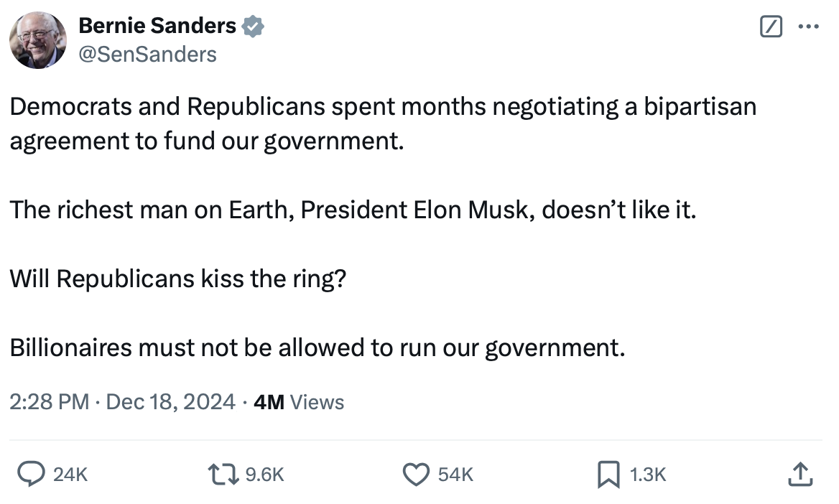Screen dimensions: 839x504
Task: Click the 2:28 PM timestamp
Action: click(49, 402)
